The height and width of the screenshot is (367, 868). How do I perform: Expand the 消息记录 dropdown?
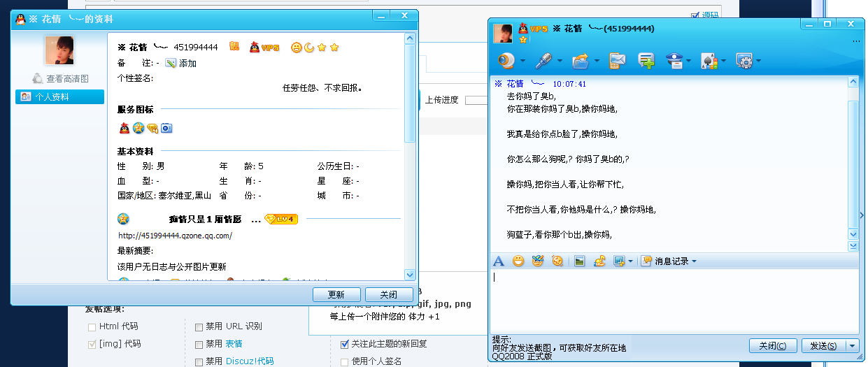coord(694,262)
